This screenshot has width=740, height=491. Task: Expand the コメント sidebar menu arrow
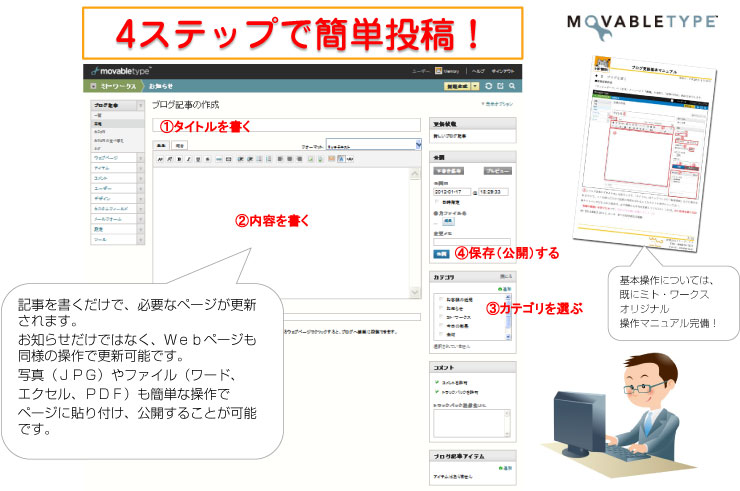(141, 178)
